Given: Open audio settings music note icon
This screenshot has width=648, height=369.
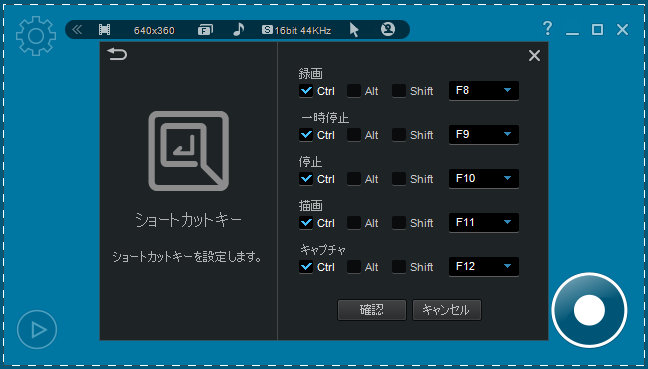Looking at the screenshot, I should [238, 29].
